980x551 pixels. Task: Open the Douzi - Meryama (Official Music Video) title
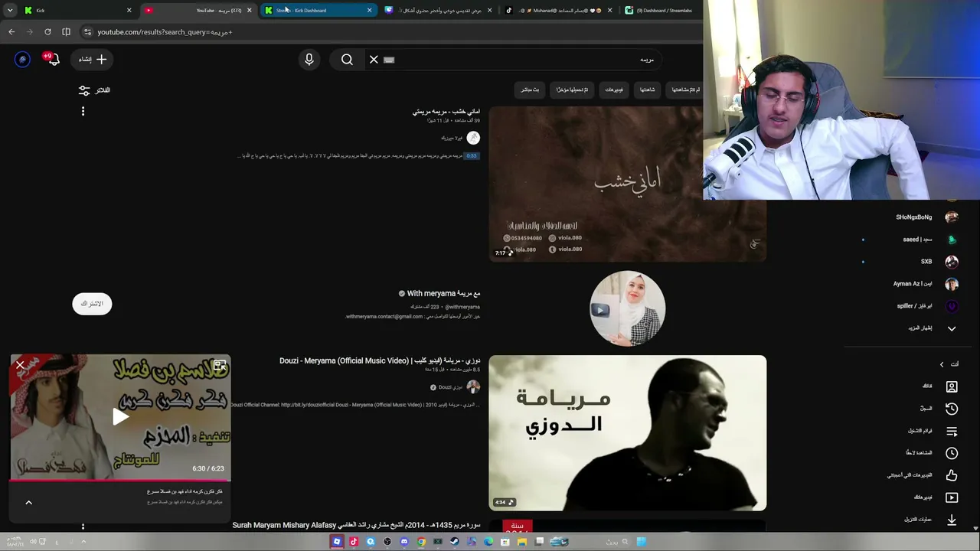[x=380, y=360]
